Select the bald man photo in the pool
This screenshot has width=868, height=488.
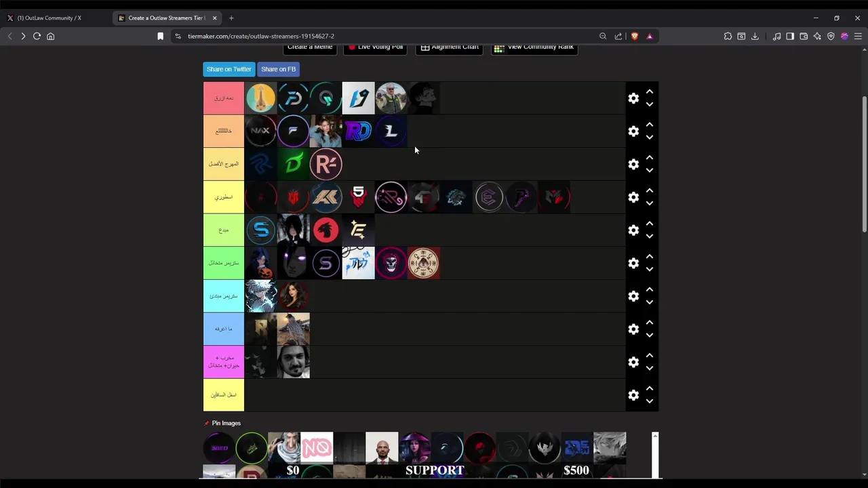click(382, 448)
